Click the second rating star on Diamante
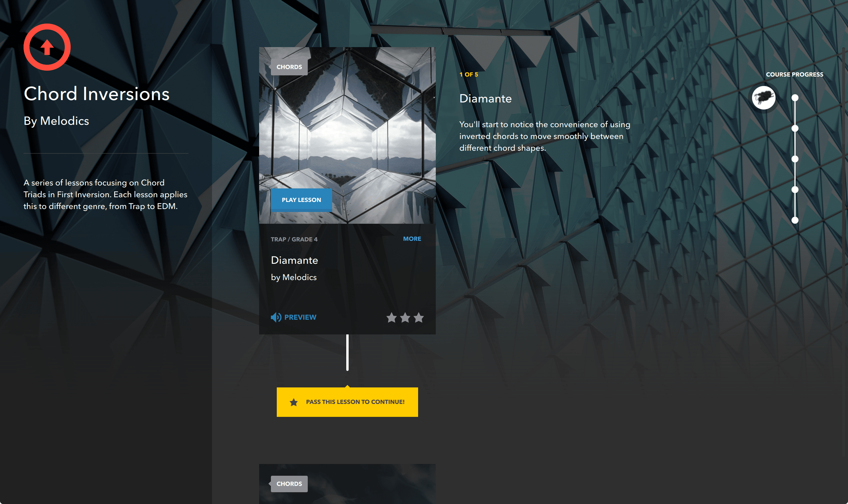This screenshot has height=504, width=848. [405, 318]
